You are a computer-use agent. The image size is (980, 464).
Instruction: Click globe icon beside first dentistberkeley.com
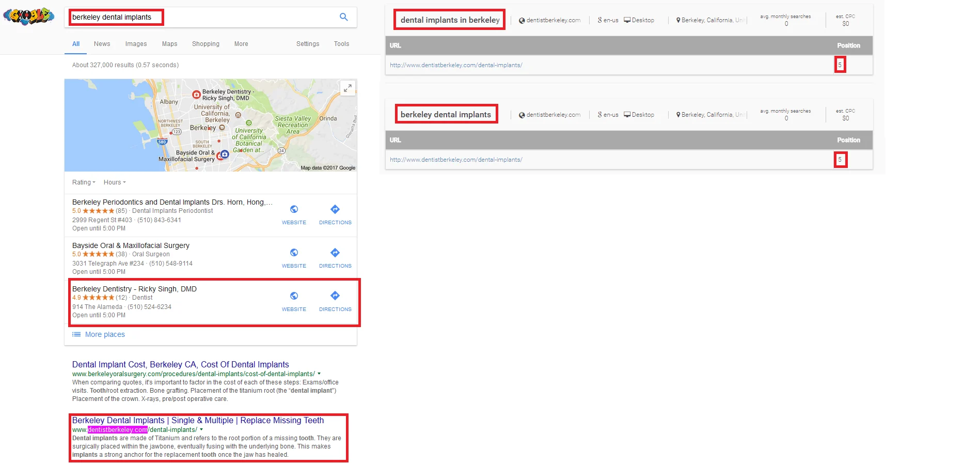pyautogui.click(x=522, y=21)
